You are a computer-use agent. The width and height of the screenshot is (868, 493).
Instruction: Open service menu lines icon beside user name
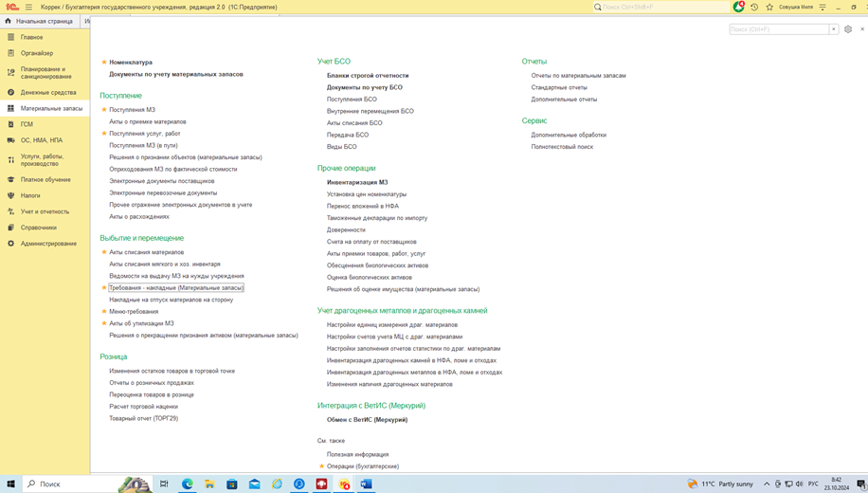tap(823, 8)
